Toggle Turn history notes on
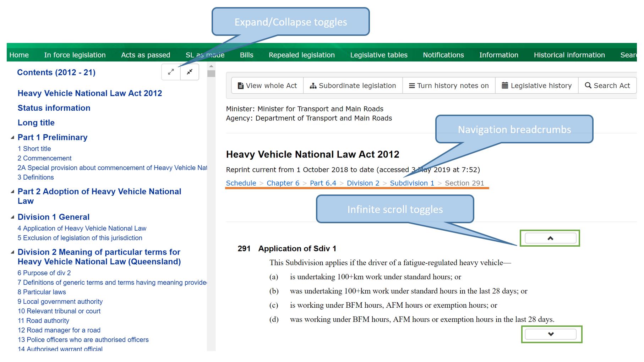The height and width of the screenshot is (362, 644). click(449, 86)
